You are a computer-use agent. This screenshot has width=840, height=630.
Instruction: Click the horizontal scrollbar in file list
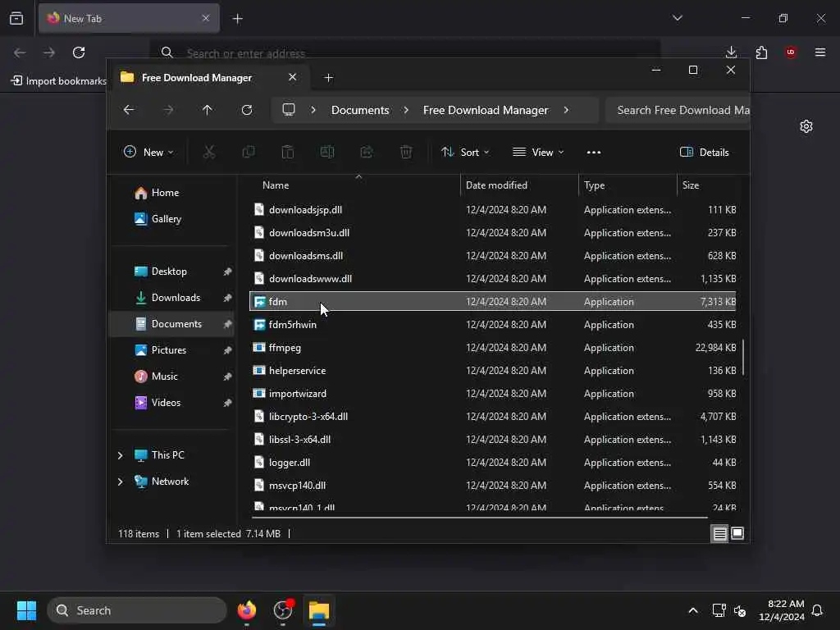pos(479,518)
